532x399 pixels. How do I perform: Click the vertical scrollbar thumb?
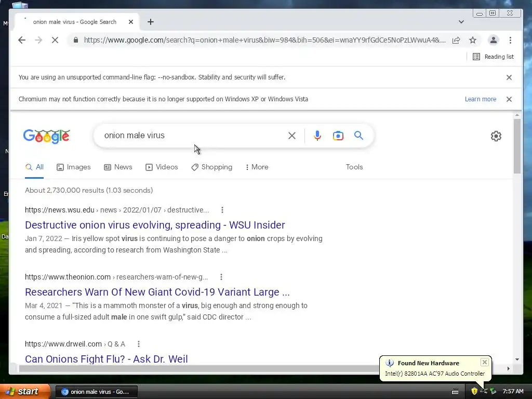pyautogui.click(x=517, y=146)
